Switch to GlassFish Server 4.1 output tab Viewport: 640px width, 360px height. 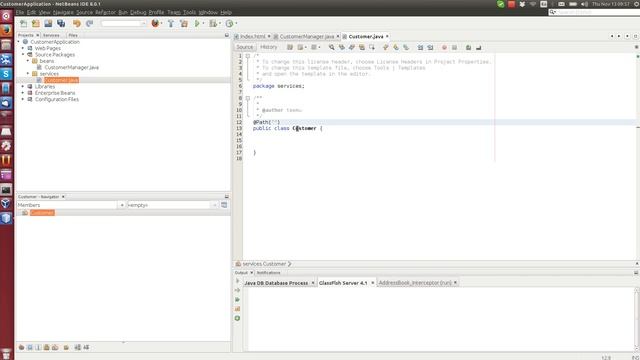tap(343, 282)
